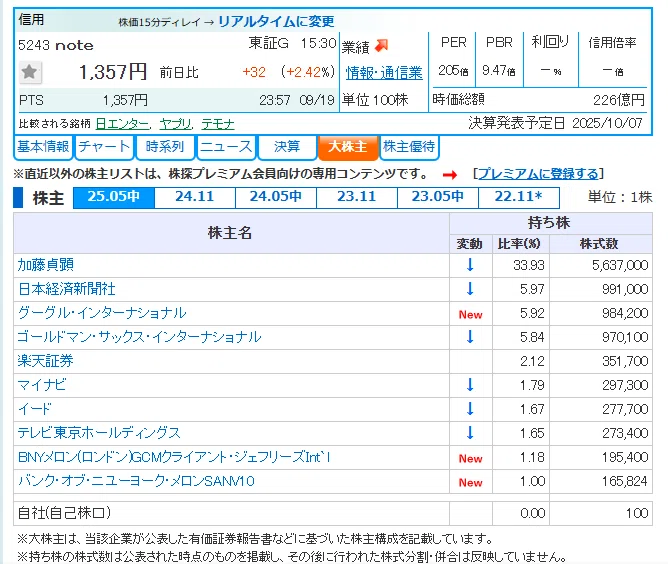Screen dimensions: 668x564
Task: Open shareholder 日本経済新聞社 link
Action: [x=66, y=289]
